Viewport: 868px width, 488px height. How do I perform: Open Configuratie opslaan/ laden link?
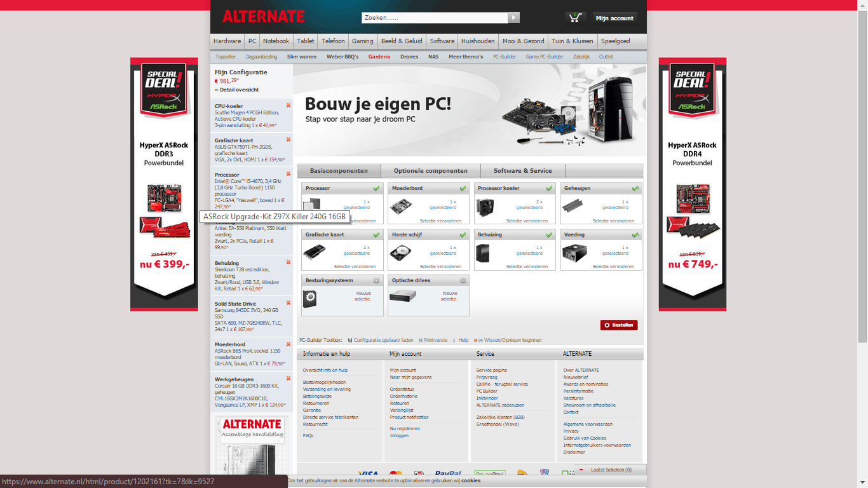click(383, 341)
